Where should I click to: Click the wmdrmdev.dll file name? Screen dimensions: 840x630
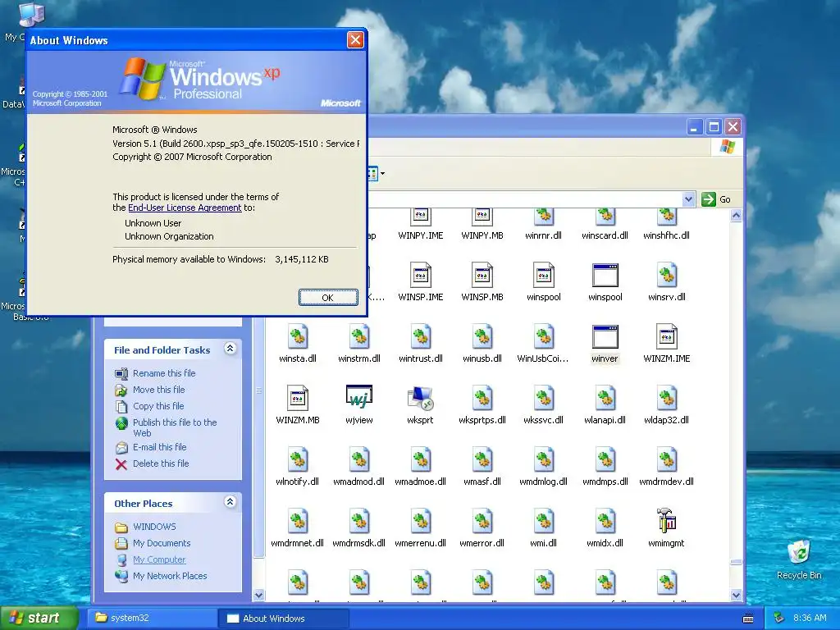666,482
